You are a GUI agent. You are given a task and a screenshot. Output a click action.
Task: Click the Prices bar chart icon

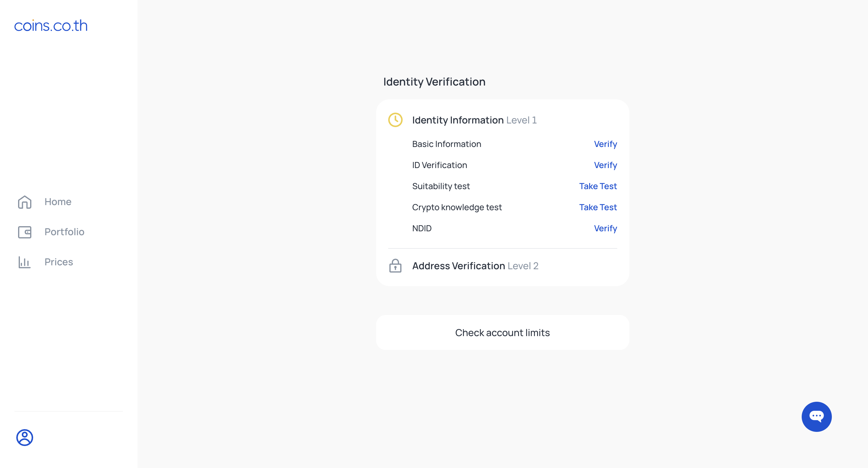(25, 262)
